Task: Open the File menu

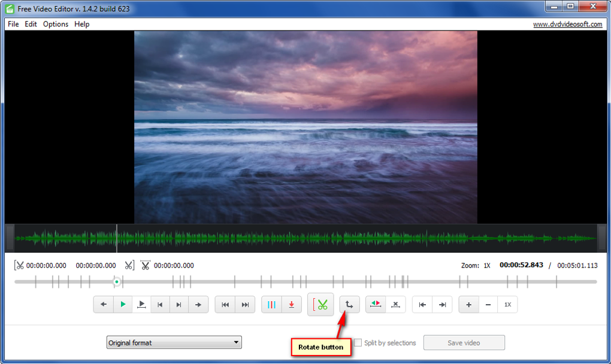Action: [x=13, y=24]
